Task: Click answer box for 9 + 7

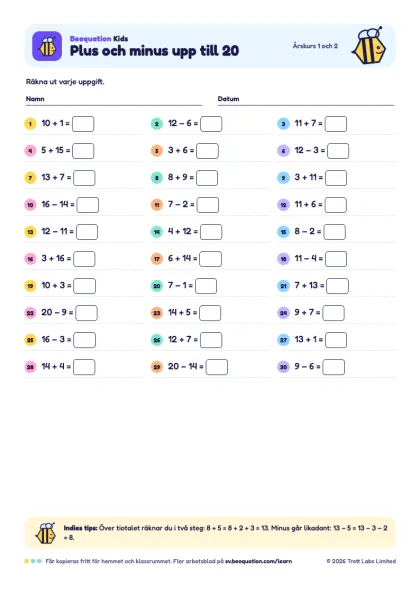Action: tap(333, 313)
